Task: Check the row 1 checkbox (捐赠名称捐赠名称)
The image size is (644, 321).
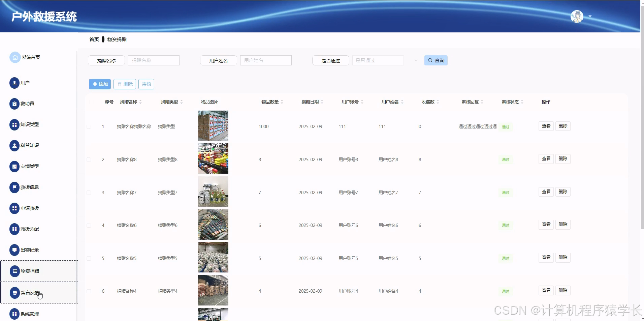Action: pos(89,127)
